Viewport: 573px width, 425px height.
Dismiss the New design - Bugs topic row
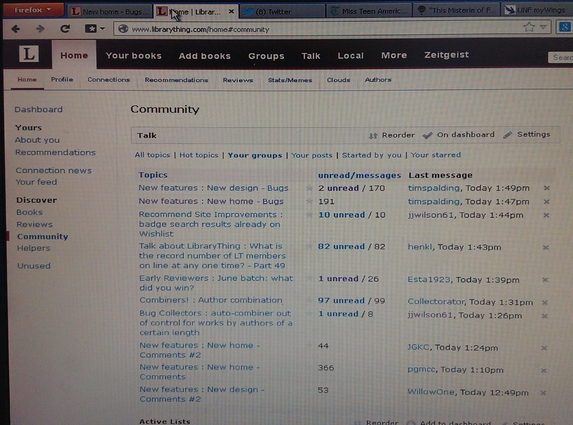tap(547, 188)
